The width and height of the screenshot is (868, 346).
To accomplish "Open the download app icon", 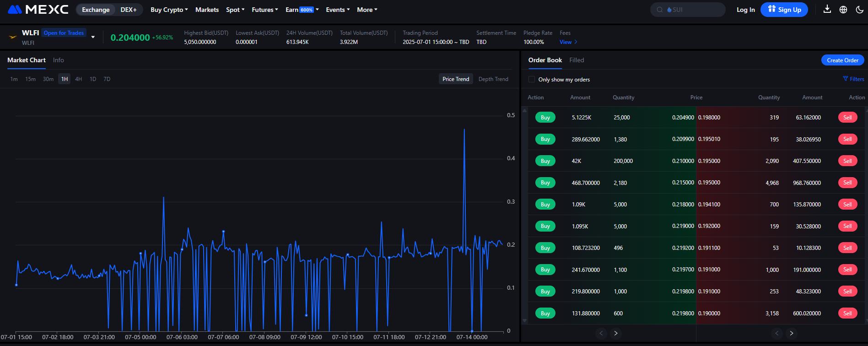I will point(827,9).
